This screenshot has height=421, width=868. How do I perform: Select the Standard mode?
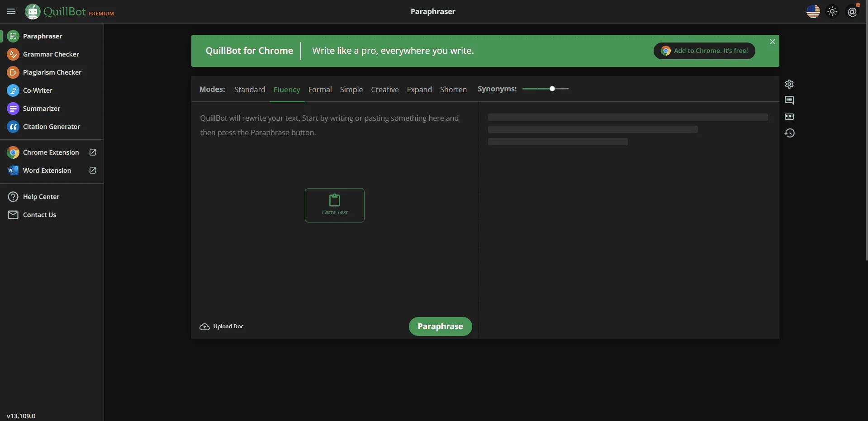tap(250, 90)
